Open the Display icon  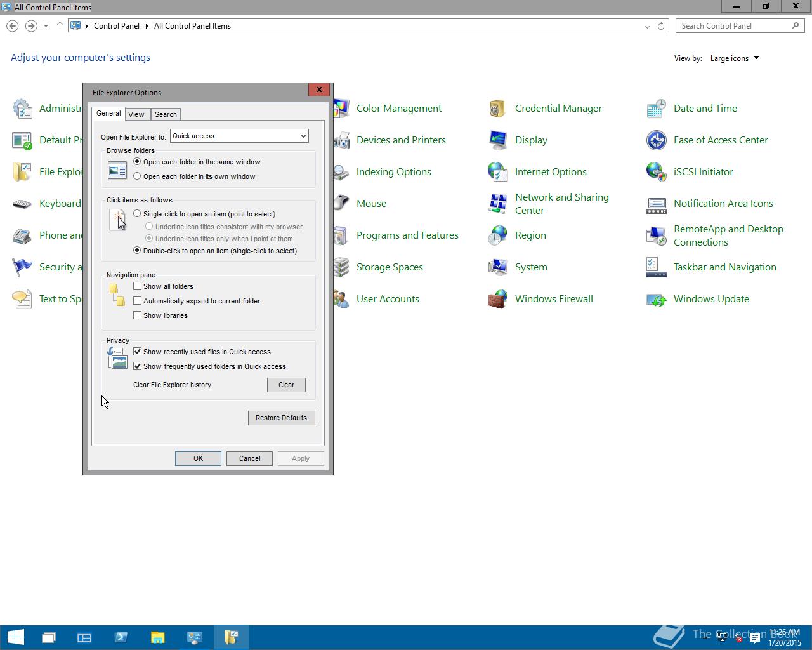(497, 140)
